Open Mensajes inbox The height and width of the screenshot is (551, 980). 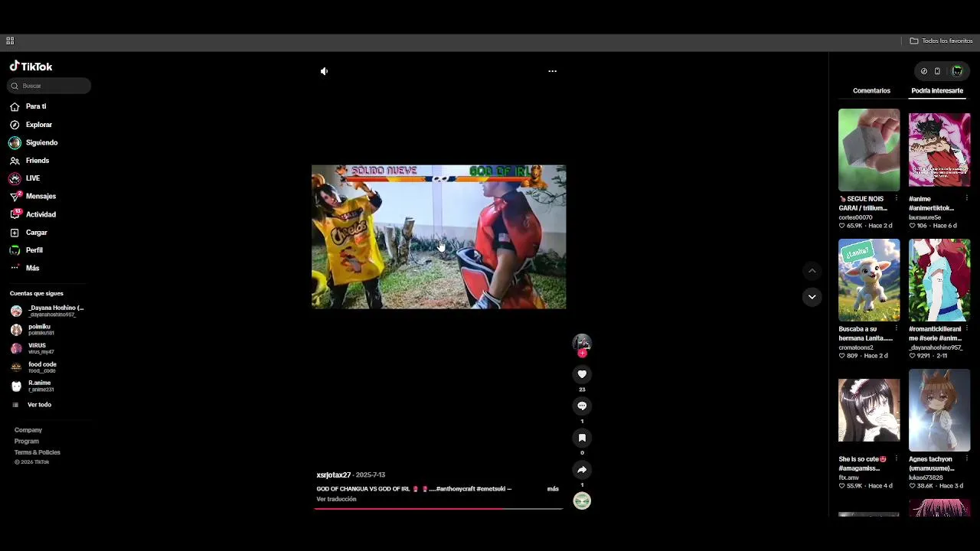coord(41,196)
